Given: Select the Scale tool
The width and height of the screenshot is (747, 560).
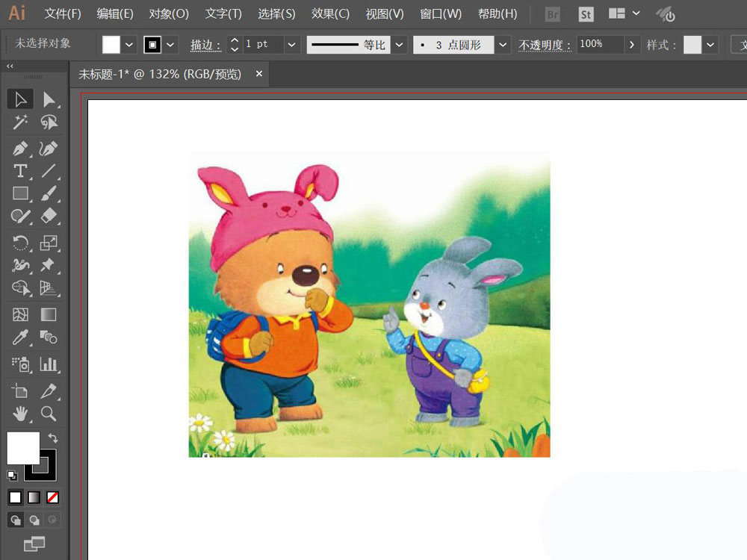Looking at the screenshot, I should (x=49, y=243).
